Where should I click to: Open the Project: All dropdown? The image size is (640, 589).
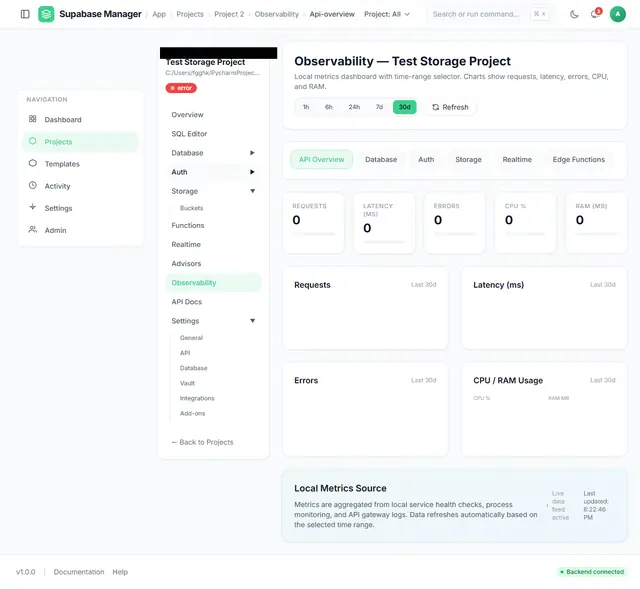pyautogui.click(x=387, y=14)
